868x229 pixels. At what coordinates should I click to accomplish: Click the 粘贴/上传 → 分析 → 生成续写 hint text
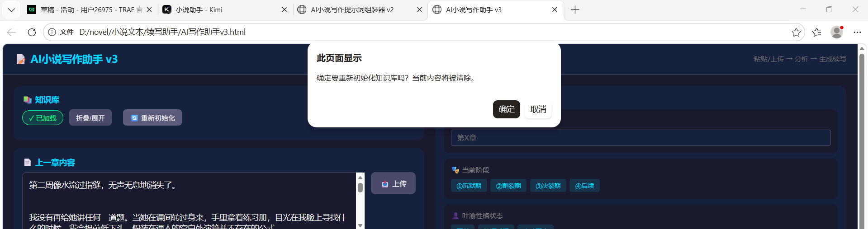[800, 59]
